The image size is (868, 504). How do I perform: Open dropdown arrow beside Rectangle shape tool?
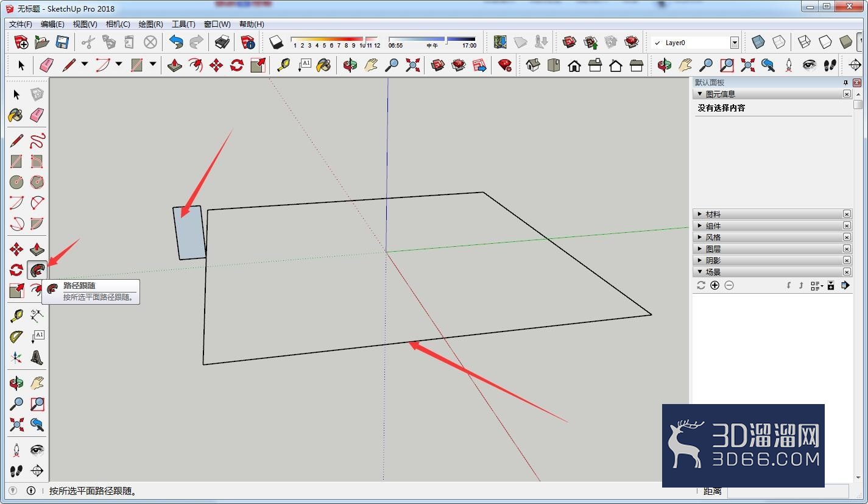[x=153, y=64]
